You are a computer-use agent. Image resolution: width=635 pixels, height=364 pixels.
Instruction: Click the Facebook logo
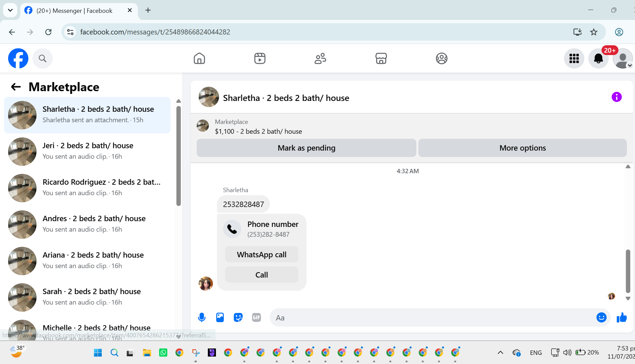pyautogui.click(x=18, y=58)
